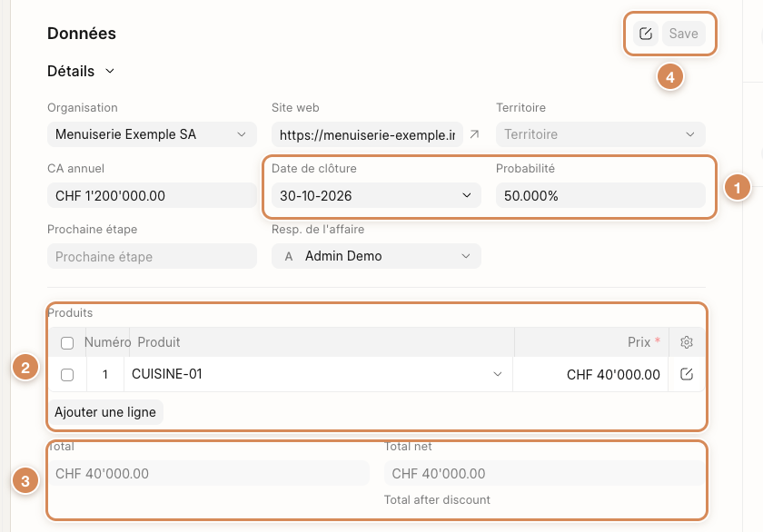Viewport: 763px width, 532px height.
Task: Click the Prochaine étape input field
Action: pyautogui.click(x=152, y=256)
